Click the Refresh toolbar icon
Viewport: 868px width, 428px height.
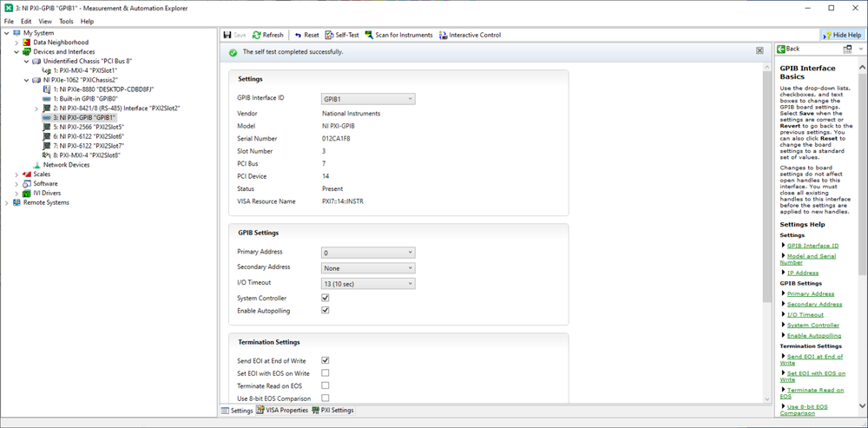pos(267,35)
